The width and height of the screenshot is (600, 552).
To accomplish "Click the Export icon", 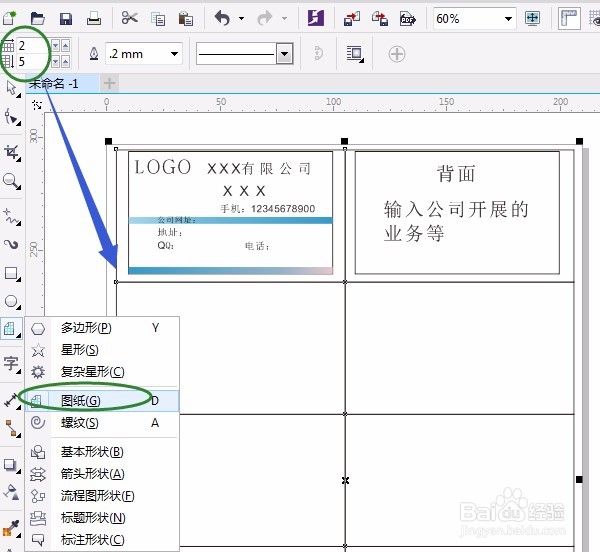I will (x=380, y=18).
